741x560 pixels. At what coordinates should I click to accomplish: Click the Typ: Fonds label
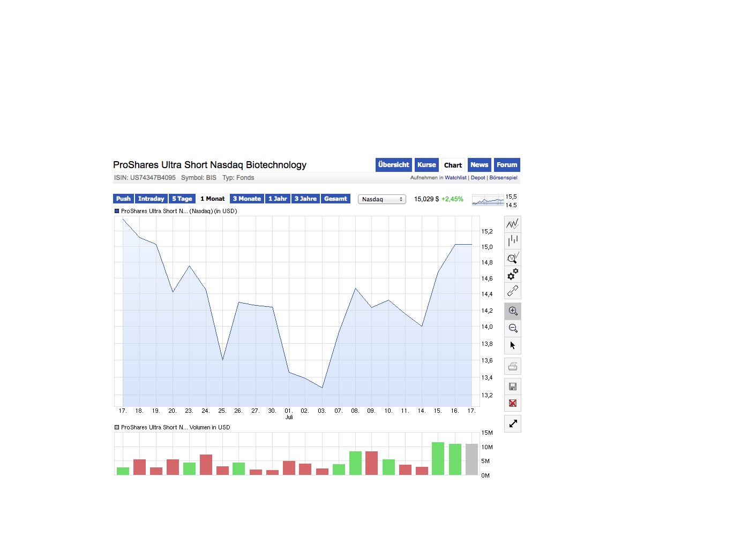[x=238, y=178]
